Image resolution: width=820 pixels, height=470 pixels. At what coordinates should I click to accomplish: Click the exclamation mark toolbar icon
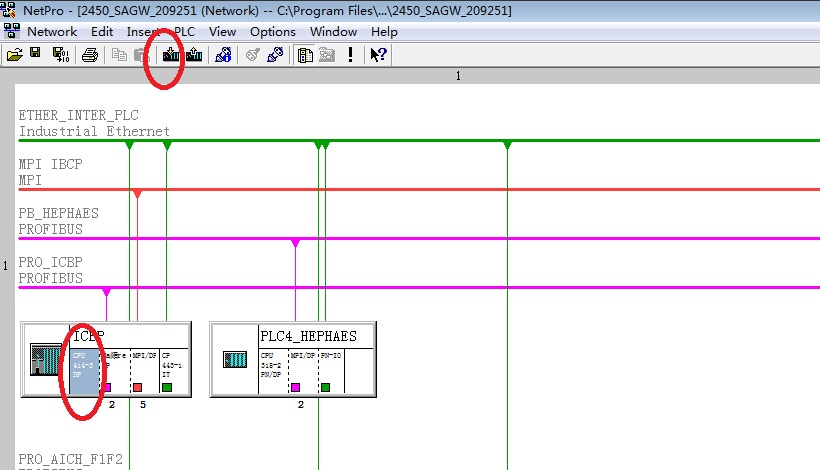(350, 54)
